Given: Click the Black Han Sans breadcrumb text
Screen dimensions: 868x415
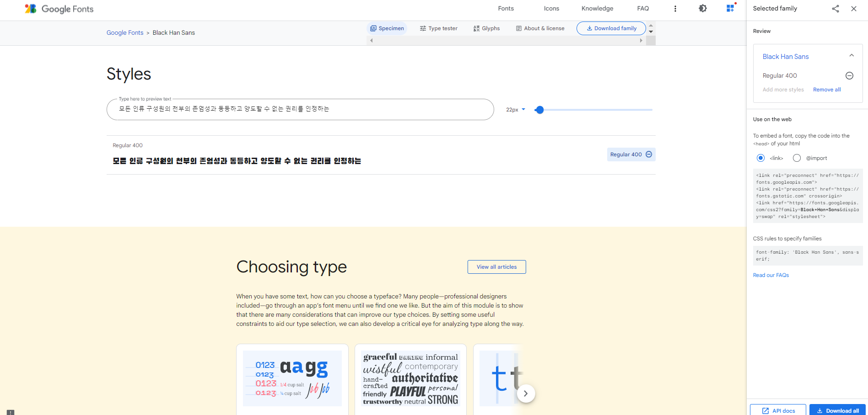Looking at the screenshot, I should point(174,33).
